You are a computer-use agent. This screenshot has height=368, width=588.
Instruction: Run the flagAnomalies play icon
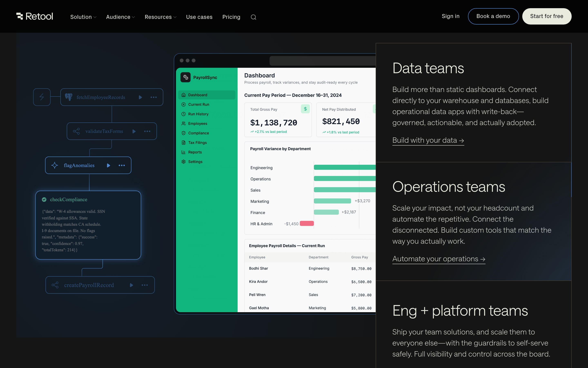[x=108, y=166]
